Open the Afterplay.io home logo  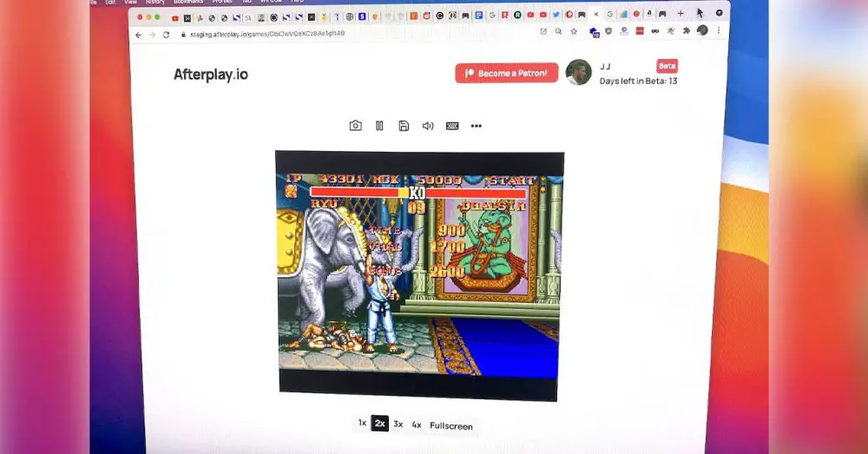pyautogui.click(x=211, y=74)
